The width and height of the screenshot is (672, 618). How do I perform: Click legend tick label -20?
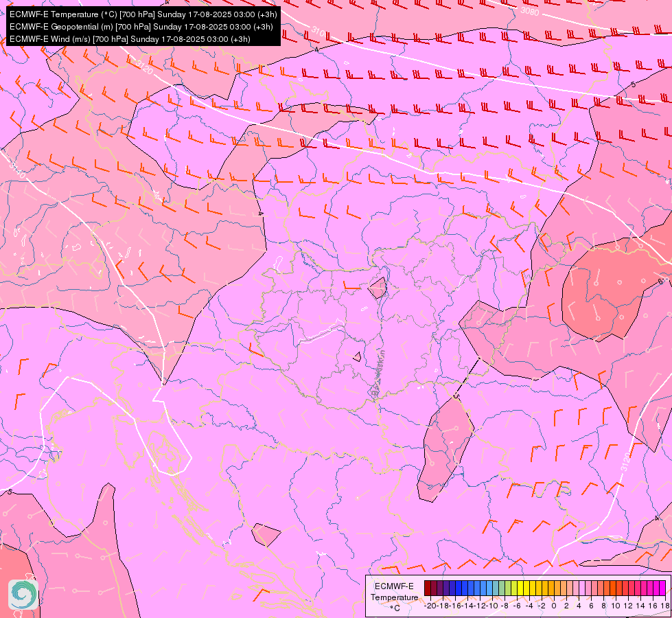pos(430,606)
